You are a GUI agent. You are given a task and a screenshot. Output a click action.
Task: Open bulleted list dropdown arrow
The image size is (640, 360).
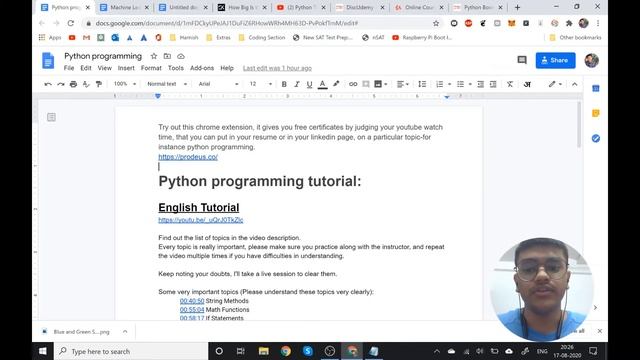[x=470, y=84]
